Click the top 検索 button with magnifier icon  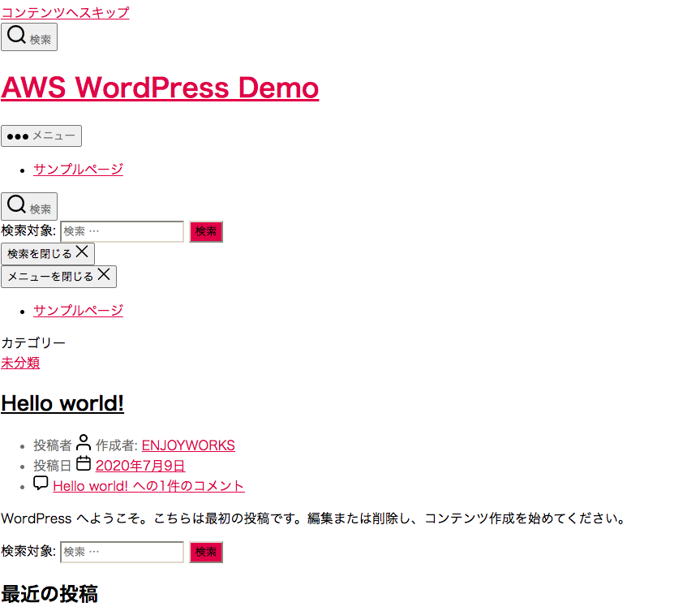29,37
